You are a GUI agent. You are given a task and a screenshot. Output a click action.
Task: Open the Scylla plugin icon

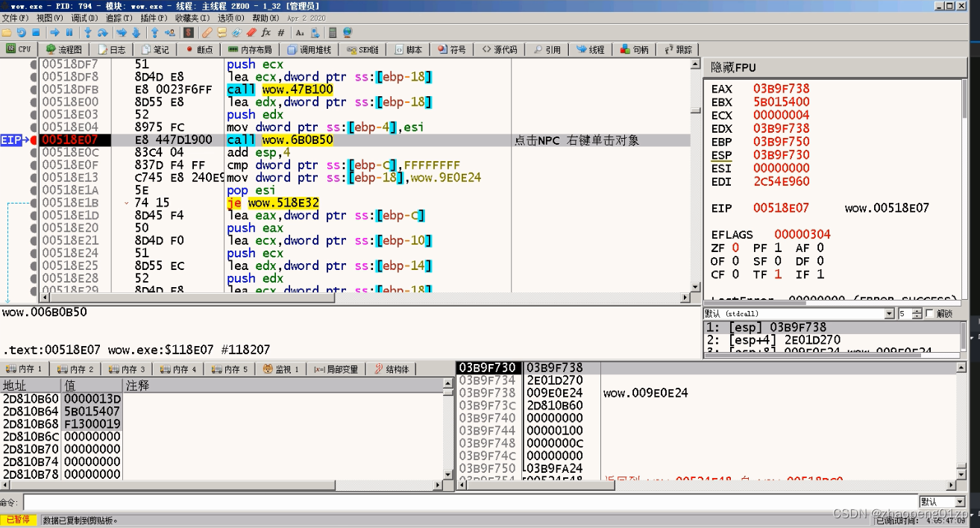(x=189, y=33)
